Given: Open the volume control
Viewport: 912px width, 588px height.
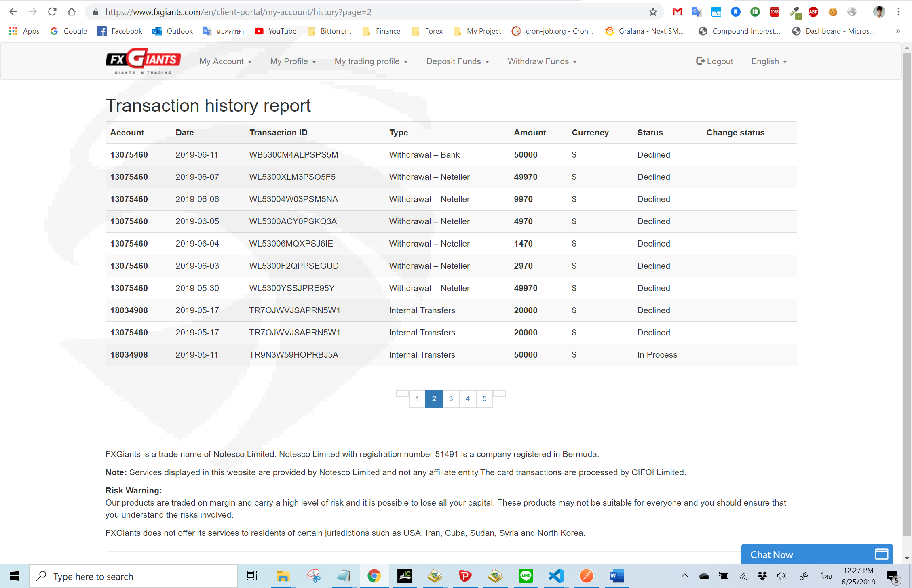Looking at the screenshot, I should [781, 576].
